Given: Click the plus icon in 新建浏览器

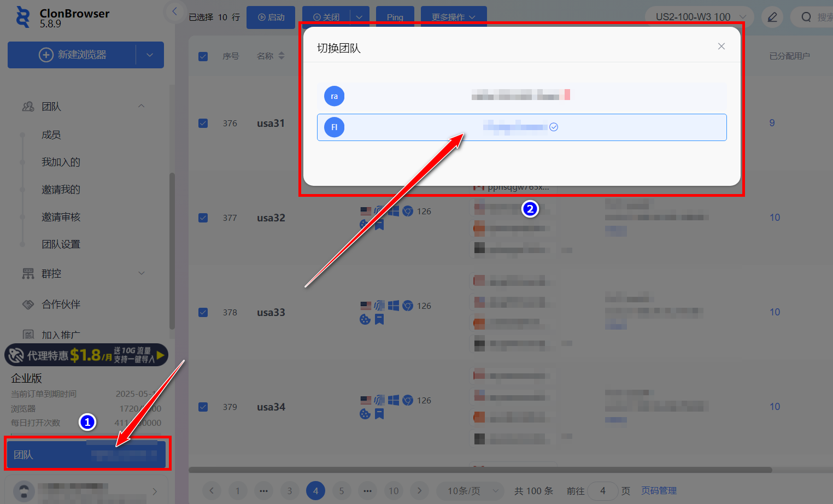Looking at the screenshot, I should (x=46, y=55).
